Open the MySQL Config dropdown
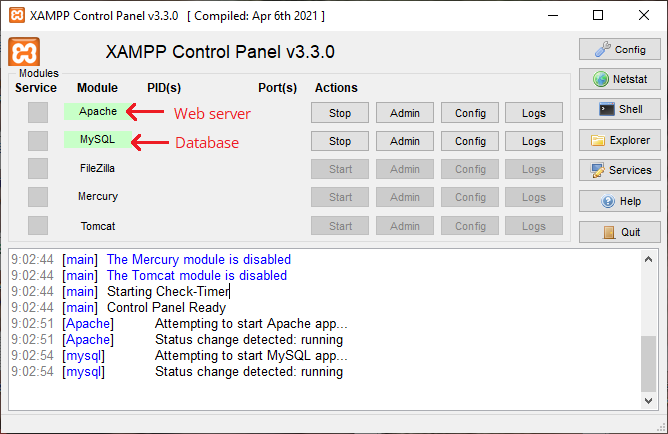This screenshot has width=668, height=434. 470,141
